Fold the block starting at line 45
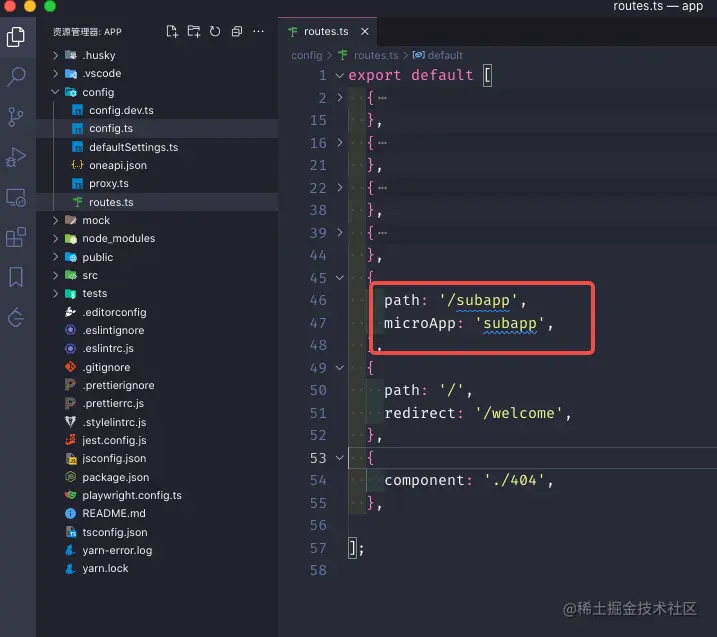The width and height of the screenshot is (717, 637). (x=339, y=278)
